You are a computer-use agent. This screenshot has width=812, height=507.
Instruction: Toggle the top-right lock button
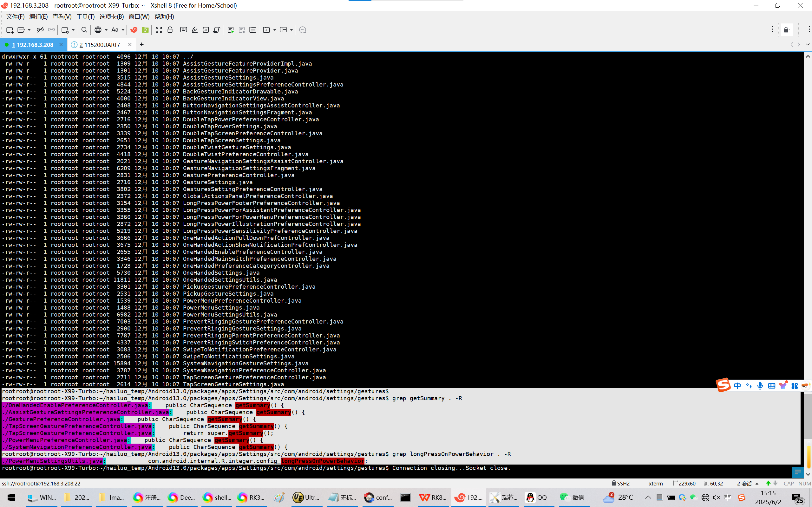tap(786, 30)
